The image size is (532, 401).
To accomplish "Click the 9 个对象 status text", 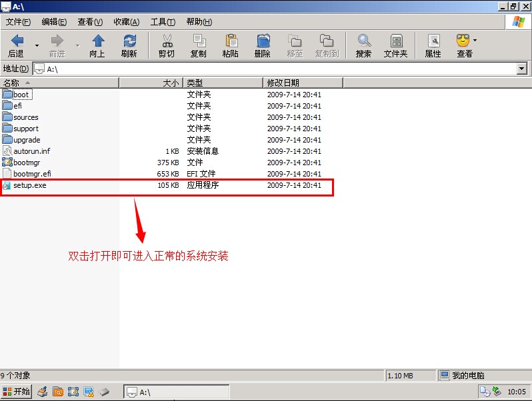I will point(15,376).
